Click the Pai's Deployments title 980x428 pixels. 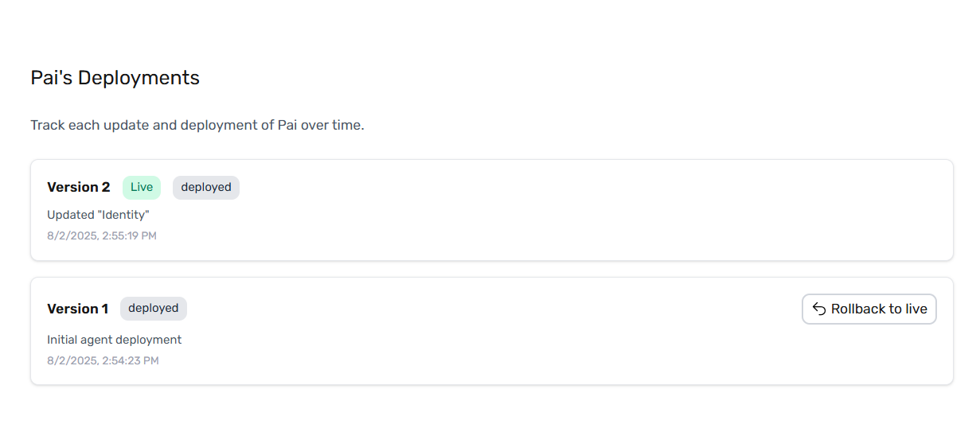(x=115, y=78)
